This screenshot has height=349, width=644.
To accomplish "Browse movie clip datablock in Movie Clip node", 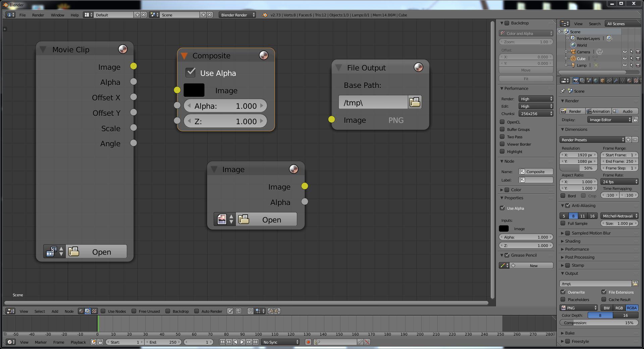I will (54, 252).
